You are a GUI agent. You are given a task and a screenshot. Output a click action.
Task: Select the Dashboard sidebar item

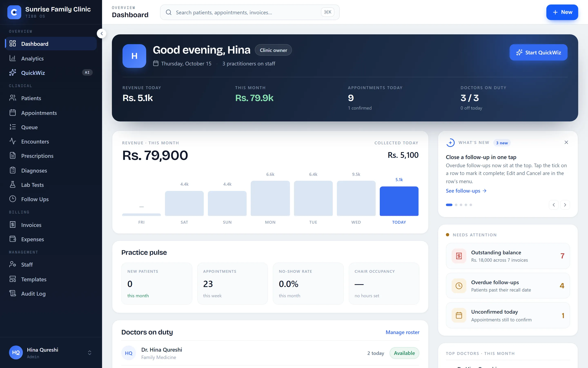[51, 44]
